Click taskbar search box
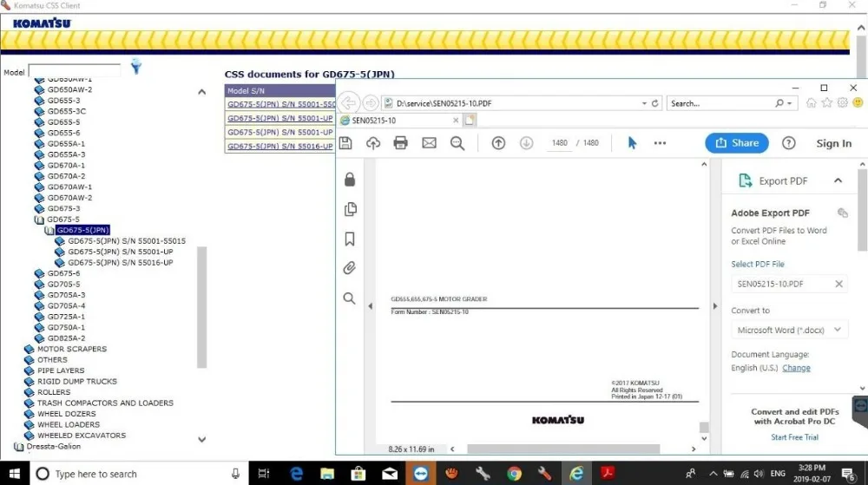The image size is (868, 485). [138, 474]
